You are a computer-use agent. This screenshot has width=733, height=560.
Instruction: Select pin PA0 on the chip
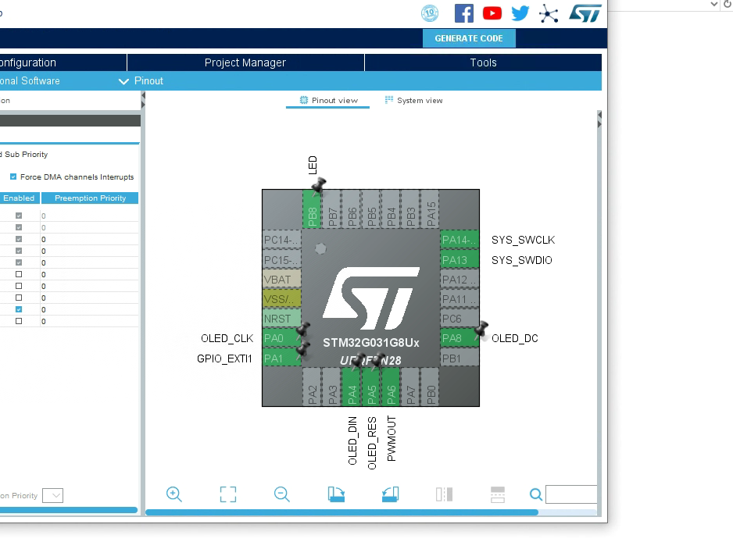(x=281, y=338)
